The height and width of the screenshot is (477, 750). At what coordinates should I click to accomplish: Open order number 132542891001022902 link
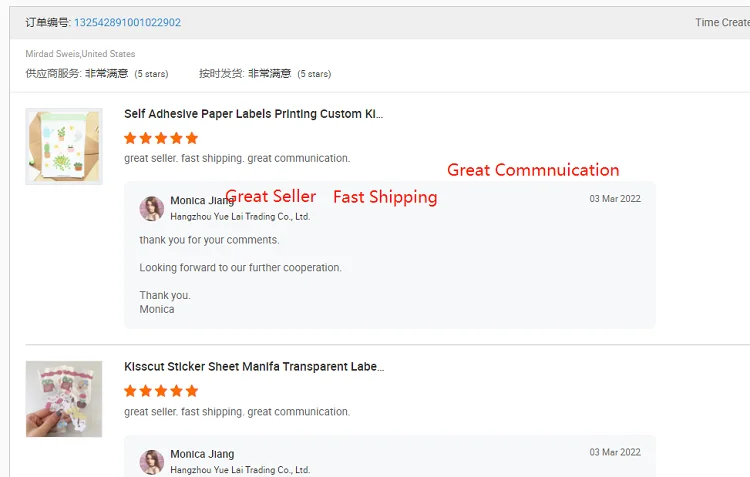(x=127, y=22)
